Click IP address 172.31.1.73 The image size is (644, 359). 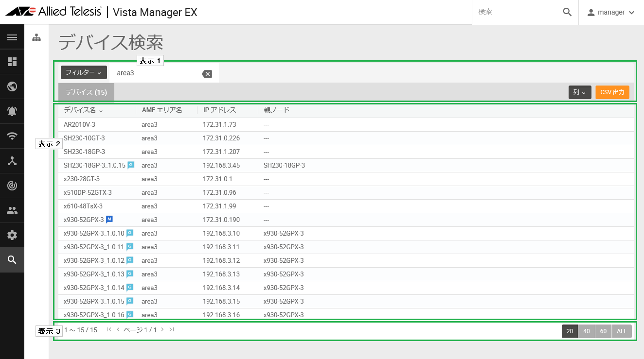tap(219, 124)
